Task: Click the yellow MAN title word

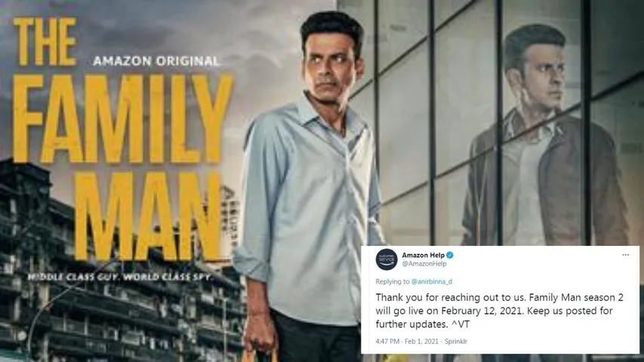Action: click(148, 216)
